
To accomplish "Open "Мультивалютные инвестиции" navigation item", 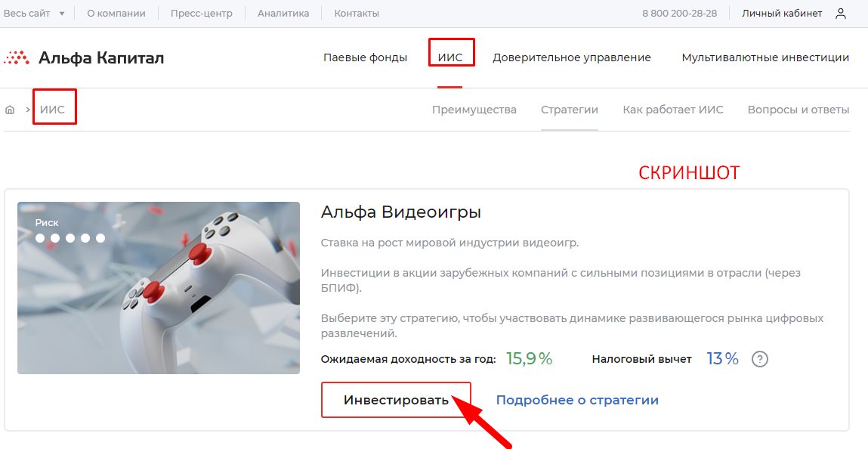I will pos(765,57).
